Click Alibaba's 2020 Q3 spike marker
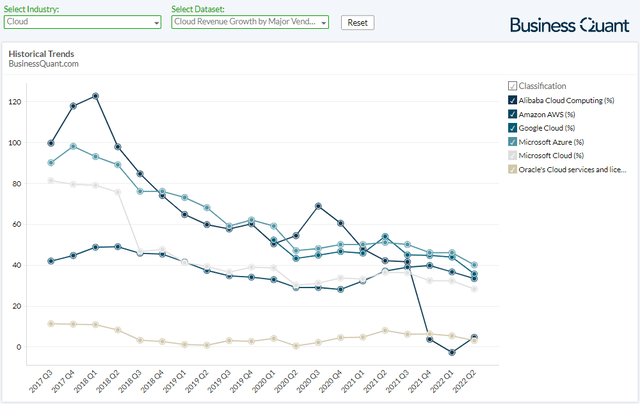640x404 pixels. coord(318,206)
